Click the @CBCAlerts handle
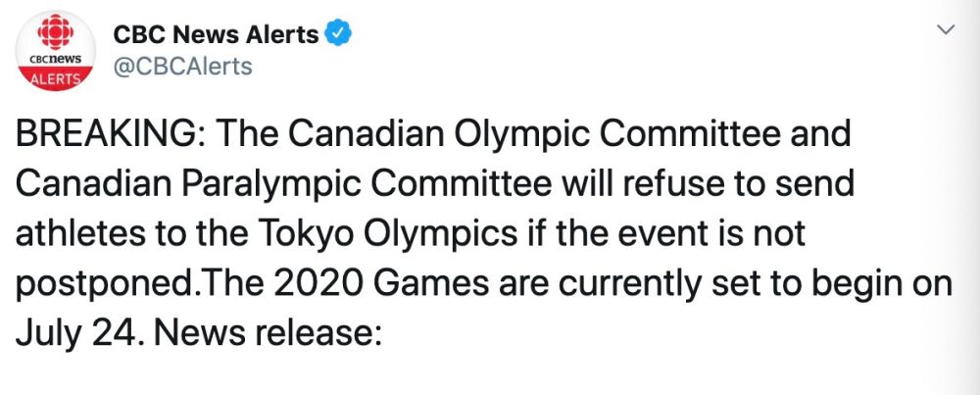Viewport: 980px width, 395px height. [183, 67]
